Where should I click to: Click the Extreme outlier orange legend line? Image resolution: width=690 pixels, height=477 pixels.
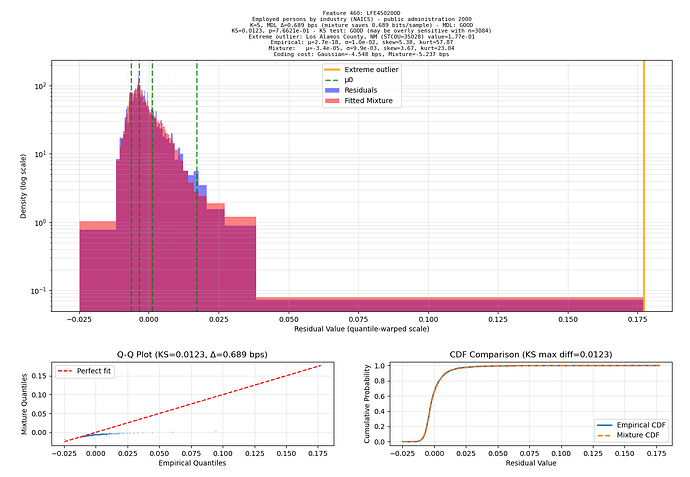tap(333, 70)
